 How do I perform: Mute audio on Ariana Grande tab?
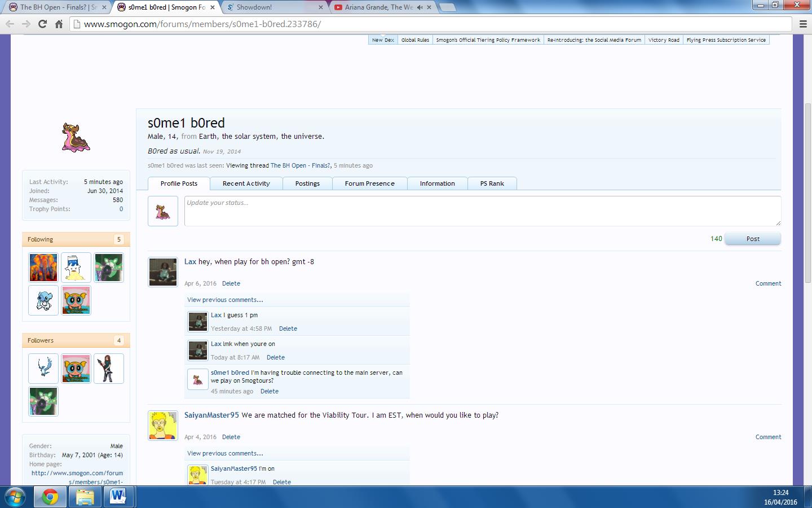(x=420, y=7)
